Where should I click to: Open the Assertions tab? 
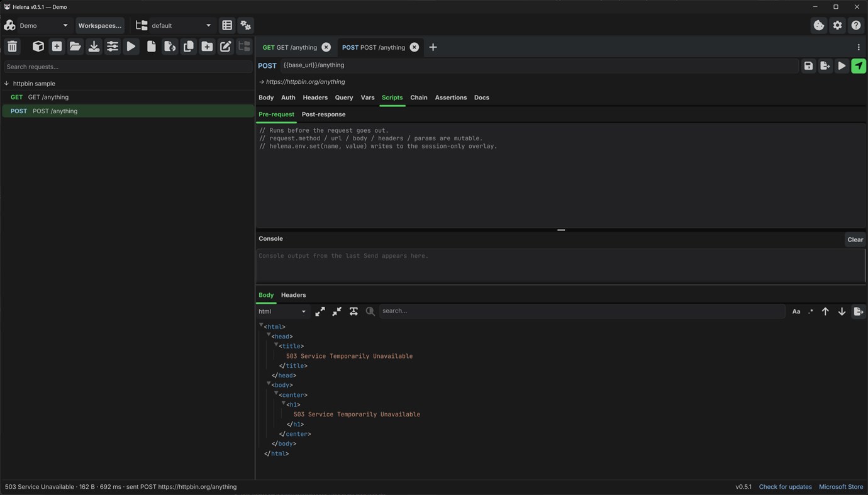(x=451, y=97)
